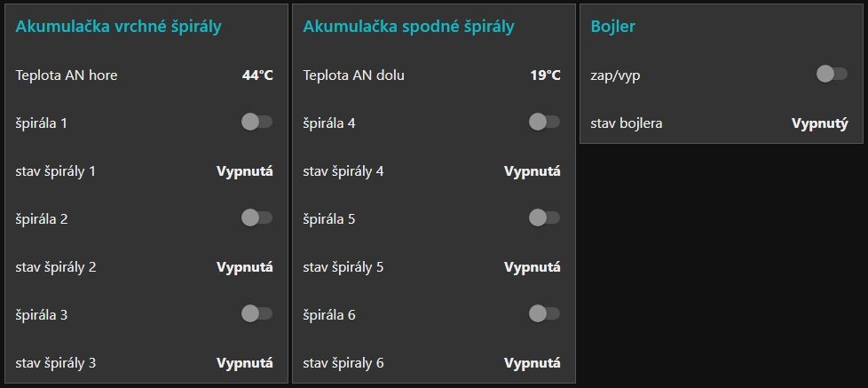Enable špirála 6 toggle switch
This screenshot has width=868, height=388.
pyautogui.click(x=544, y=313)
